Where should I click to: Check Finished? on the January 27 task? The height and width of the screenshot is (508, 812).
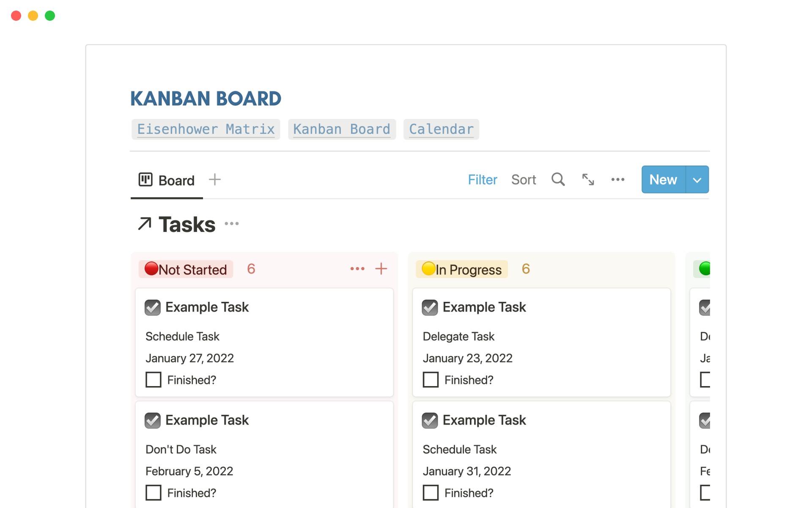(x=154, y=380)
